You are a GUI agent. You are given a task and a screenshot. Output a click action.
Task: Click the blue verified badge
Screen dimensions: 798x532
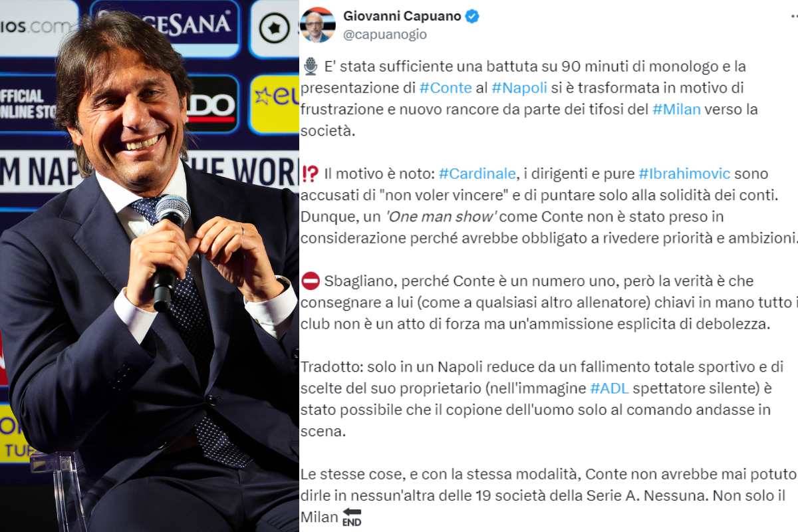click(472, 17)
